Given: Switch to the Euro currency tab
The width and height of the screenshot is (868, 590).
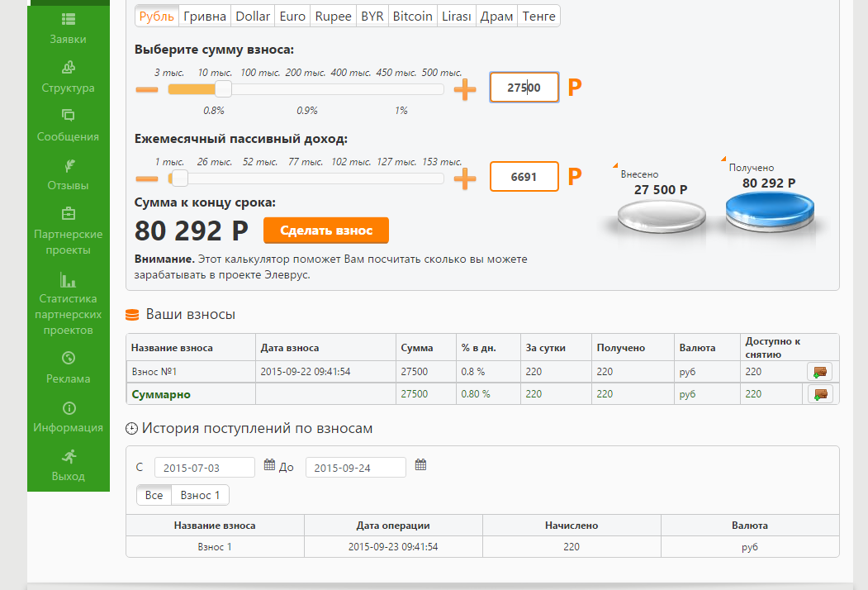Looking at the screenshot, I should click(x=292, y=16).
